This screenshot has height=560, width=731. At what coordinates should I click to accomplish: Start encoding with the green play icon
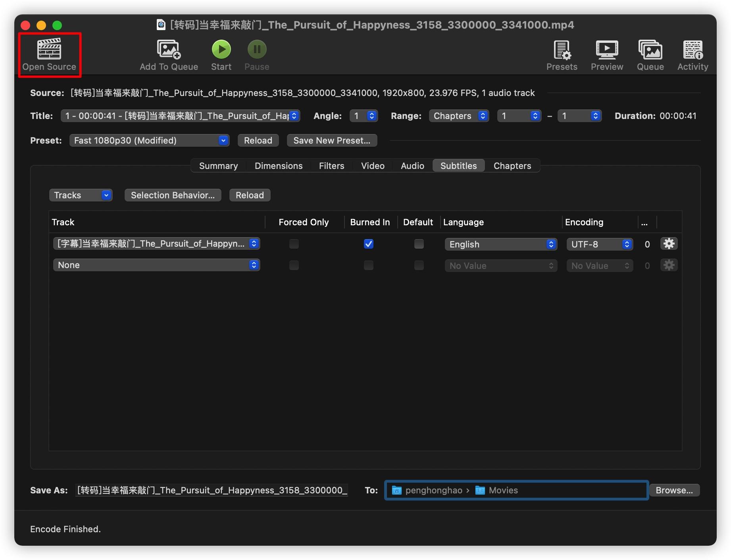click(x=221, y=49)
